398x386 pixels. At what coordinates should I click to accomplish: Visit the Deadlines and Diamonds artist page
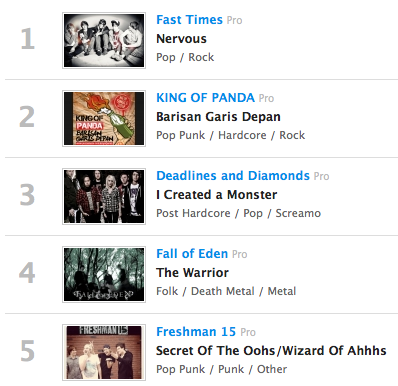coord(233,176)
